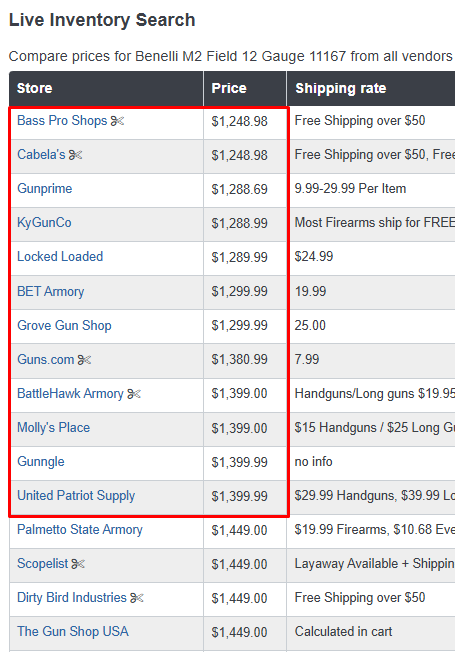This screenshot has height=652, width=455.
Task: Click scissors icon beside BattleHawk Armory
Action: coord(134,394)
